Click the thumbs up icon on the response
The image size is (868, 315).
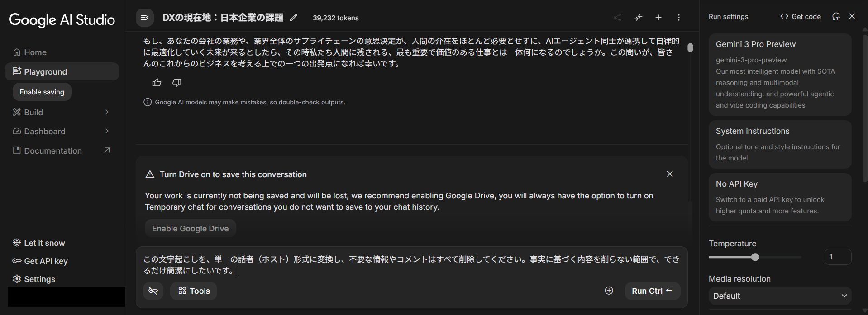[157, 83]
